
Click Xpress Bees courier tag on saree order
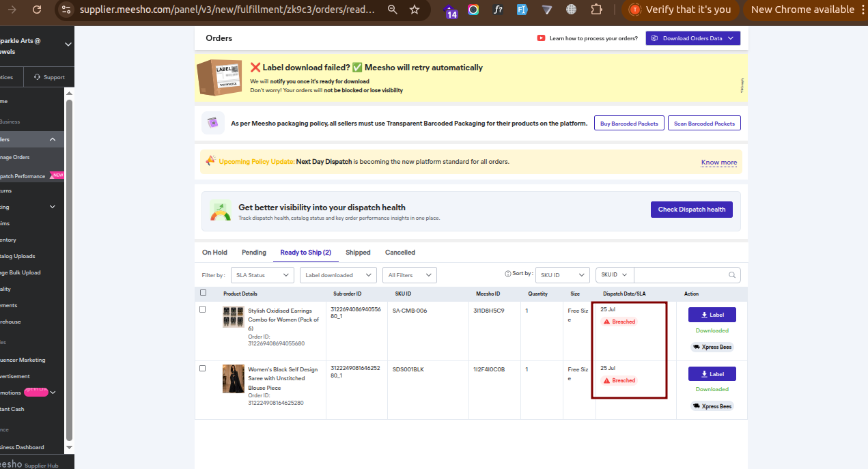pyautogui.click(x=712, y=406)
